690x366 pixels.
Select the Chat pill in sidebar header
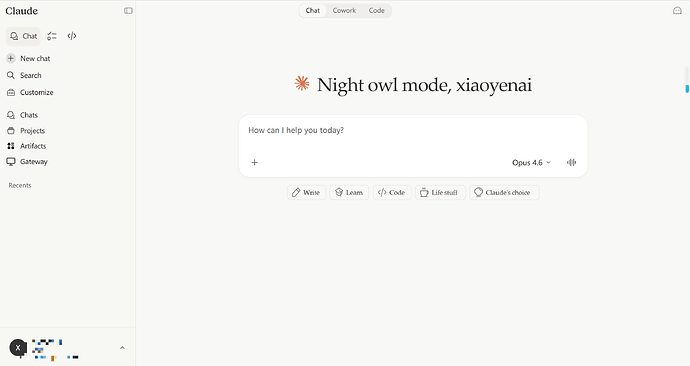23,36
